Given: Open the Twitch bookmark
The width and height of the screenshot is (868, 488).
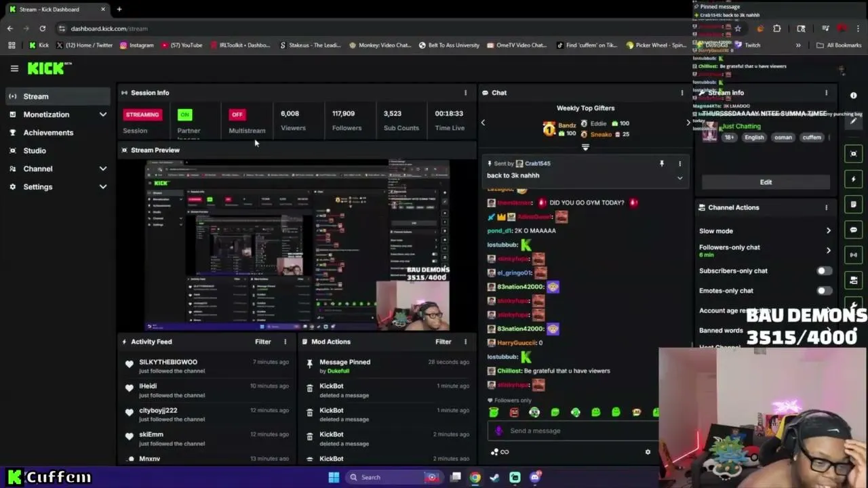Looking at the screenshot, I should tap(747, 45).
